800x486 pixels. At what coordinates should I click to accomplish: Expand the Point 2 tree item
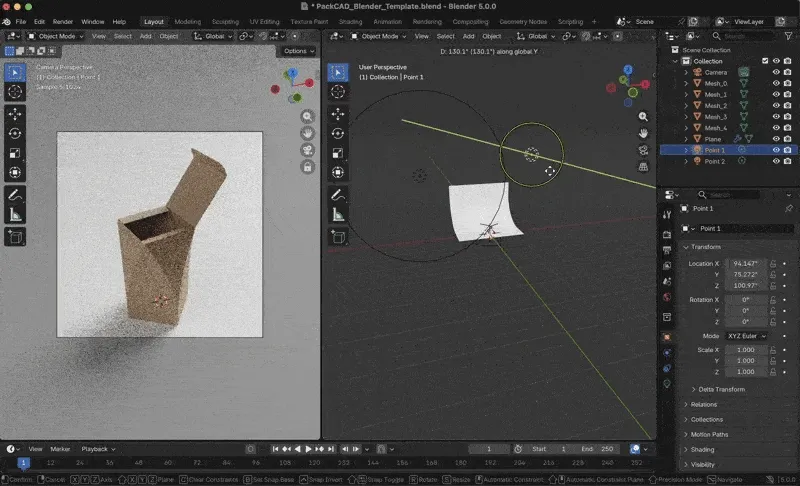coord(686,161)
